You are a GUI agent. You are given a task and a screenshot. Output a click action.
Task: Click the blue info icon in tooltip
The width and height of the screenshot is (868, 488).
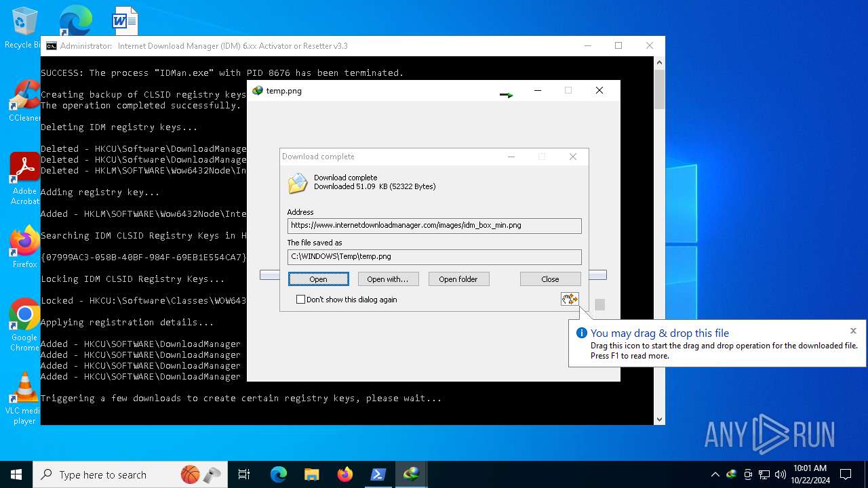581,333
